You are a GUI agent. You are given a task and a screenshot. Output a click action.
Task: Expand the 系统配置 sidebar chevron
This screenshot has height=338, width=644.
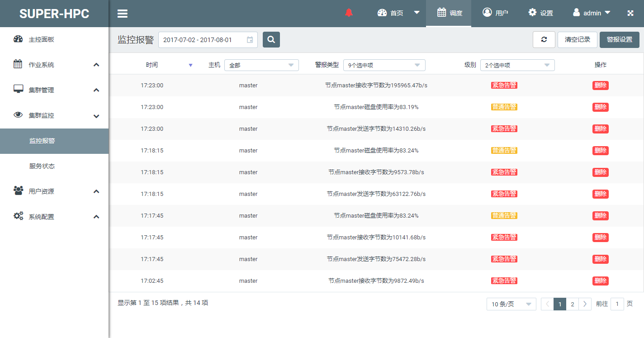click(96, 217)
